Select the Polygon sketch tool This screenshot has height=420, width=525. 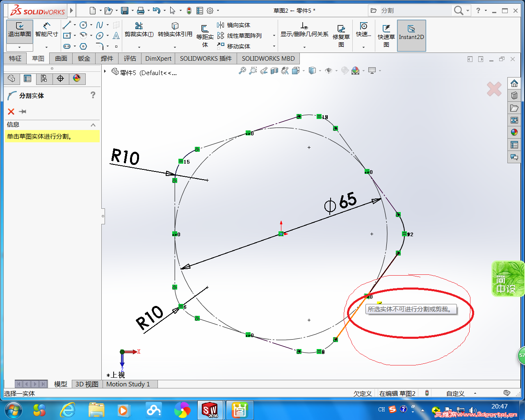click(x=83, y=46)
